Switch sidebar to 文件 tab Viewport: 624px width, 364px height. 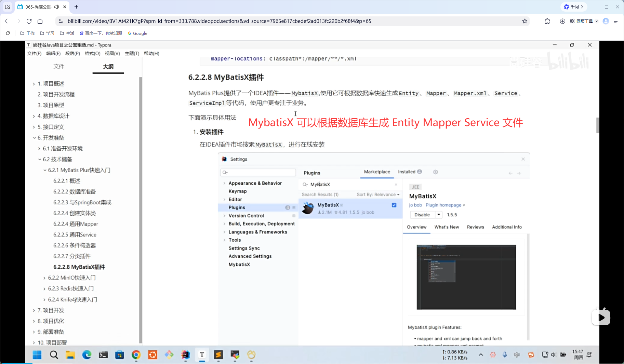click(x=59, y=67)
